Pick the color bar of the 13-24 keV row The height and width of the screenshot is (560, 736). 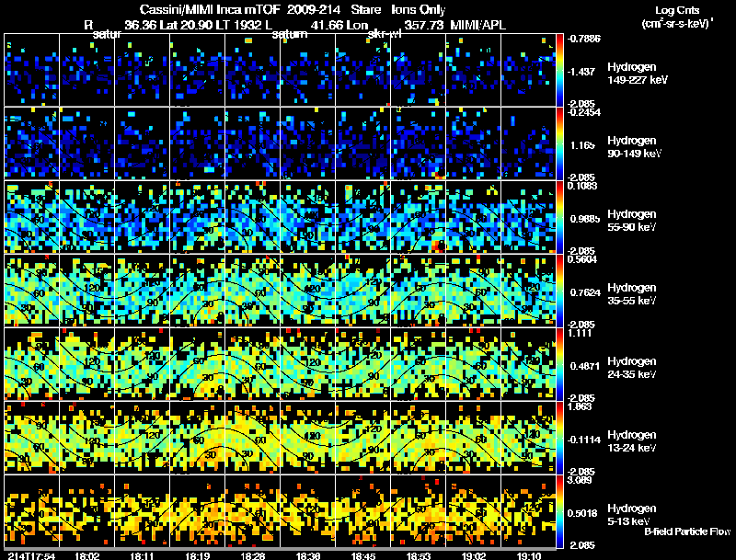click(x=559, y=439)
